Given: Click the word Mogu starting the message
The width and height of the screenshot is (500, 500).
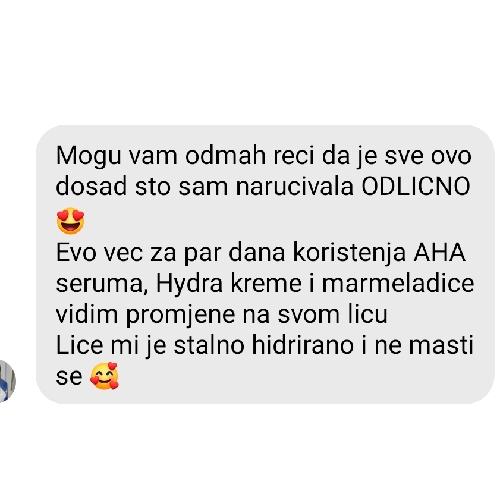Looking at the screenshot, I should click(x=88, y=156).
